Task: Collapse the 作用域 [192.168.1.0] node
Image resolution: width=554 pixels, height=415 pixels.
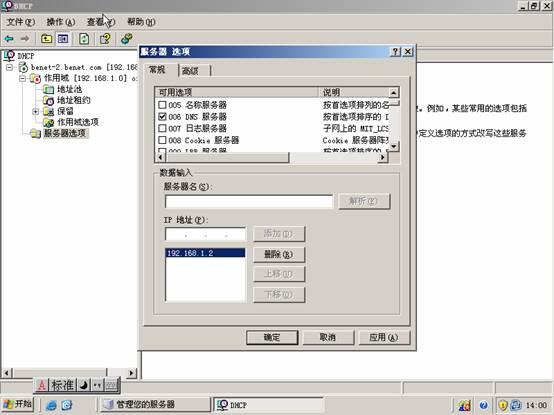Action: point(22,78)
